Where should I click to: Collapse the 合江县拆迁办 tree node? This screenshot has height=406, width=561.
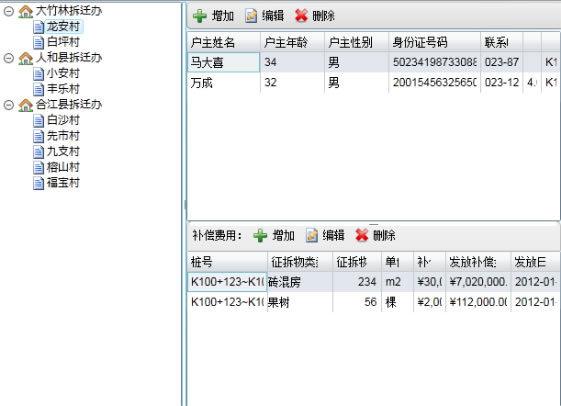[9, 105]
